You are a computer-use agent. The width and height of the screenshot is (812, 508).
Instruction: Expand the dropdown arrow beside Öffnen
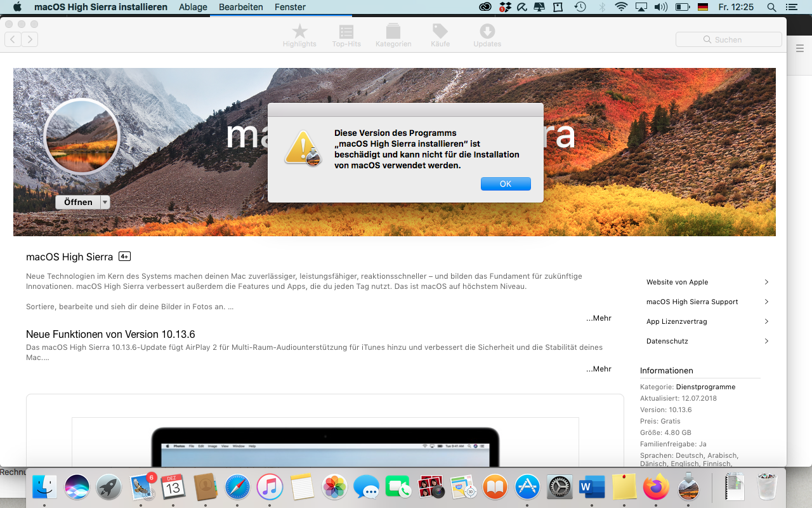tap(105, 202)
